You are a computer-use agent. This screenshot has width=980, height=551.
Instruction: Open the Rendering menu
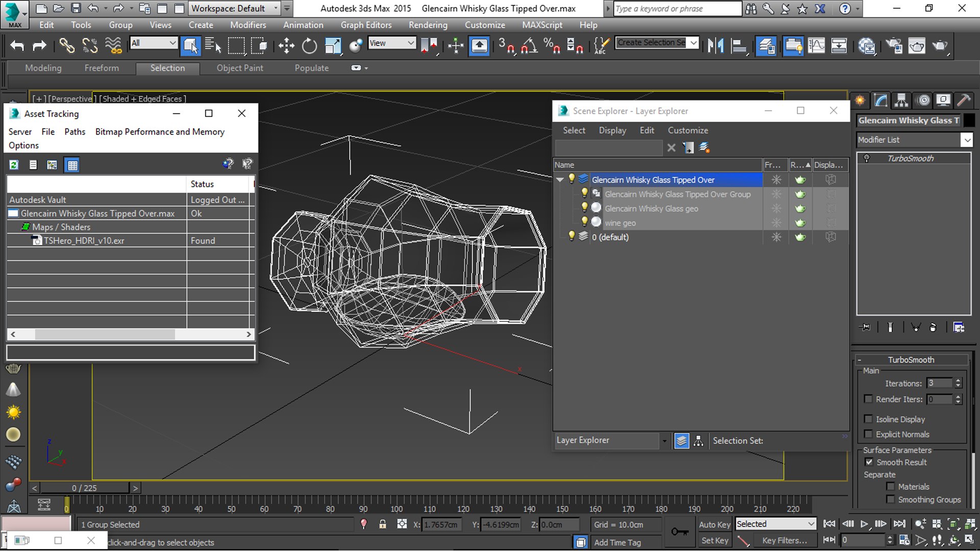428,25
